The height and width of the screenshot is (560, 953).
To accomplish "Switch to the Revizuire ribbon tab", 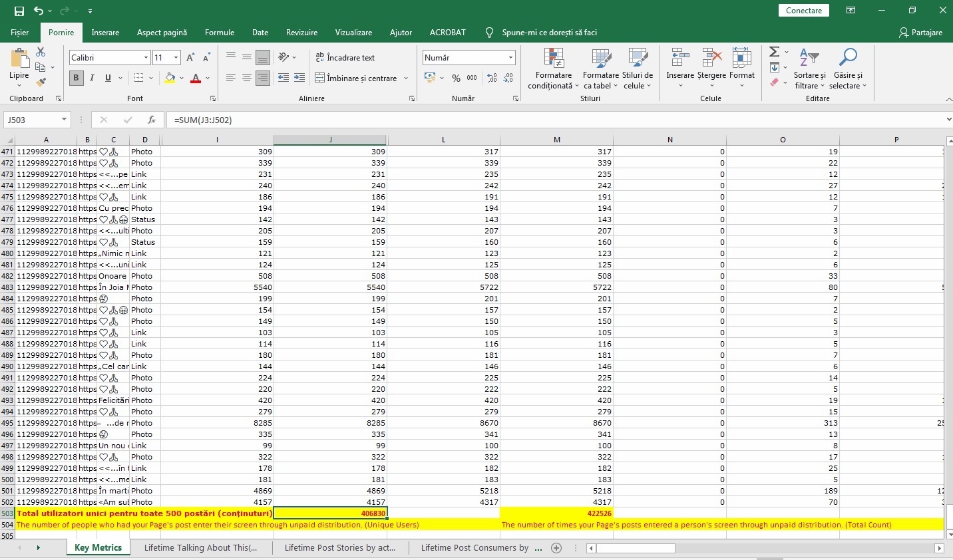I will 301,33.
